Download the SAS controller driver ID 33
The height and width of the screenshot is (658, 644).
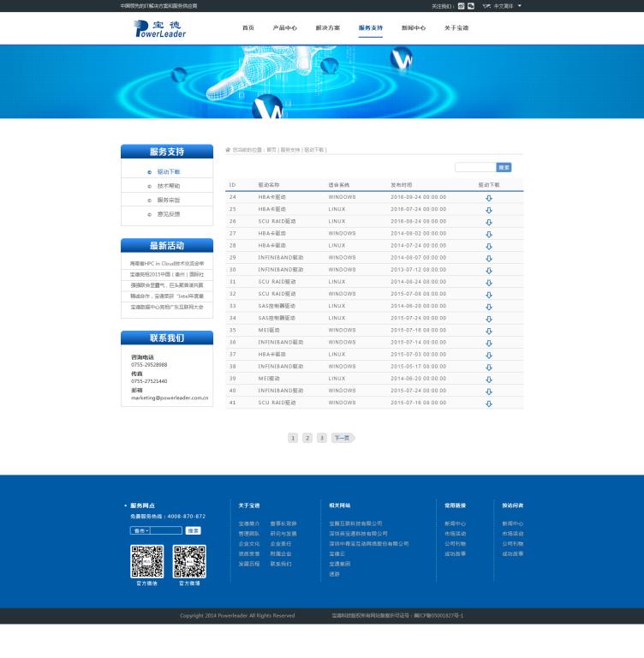489,307
